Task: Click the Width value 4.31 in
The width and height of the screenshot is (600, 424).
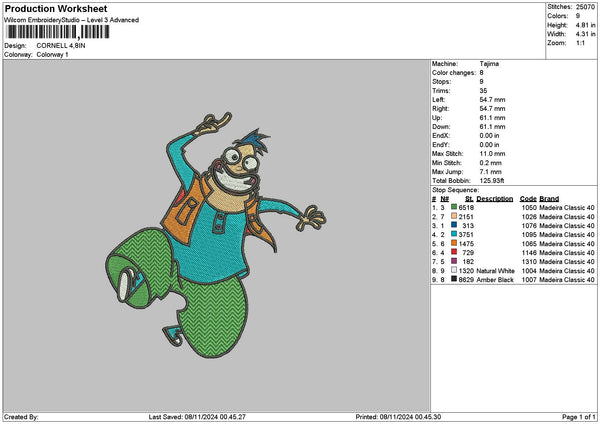Action: (585, 34)
